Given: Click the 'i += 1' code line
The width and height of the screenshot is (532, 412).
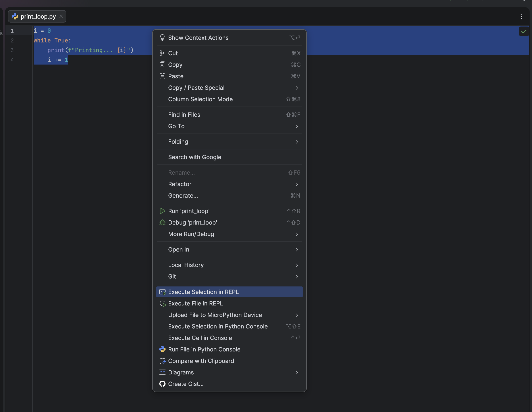Looking at the screenshot, I should [x=58, y=60].
